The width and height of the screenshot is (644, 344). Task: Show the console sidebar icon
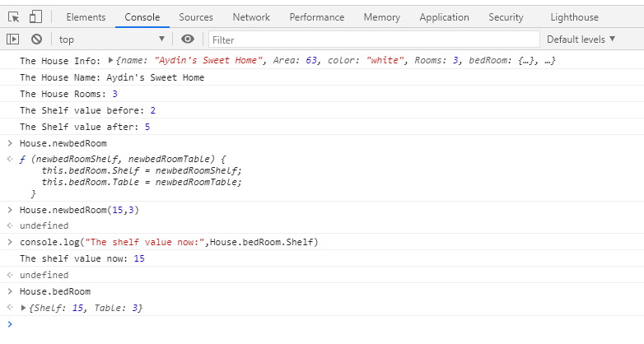[x=12, y=39]
